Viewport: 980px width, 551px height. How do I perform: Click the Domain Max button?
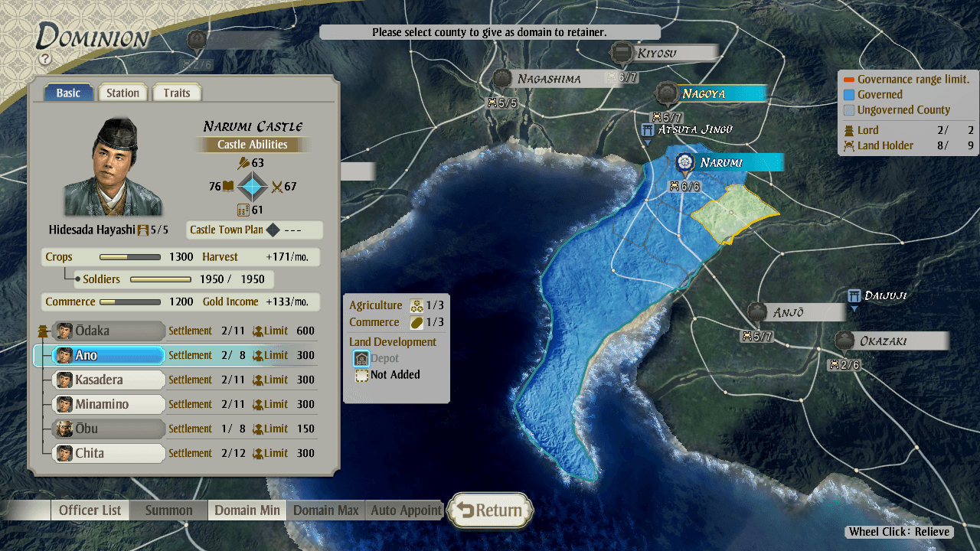(x=326, y=510)
